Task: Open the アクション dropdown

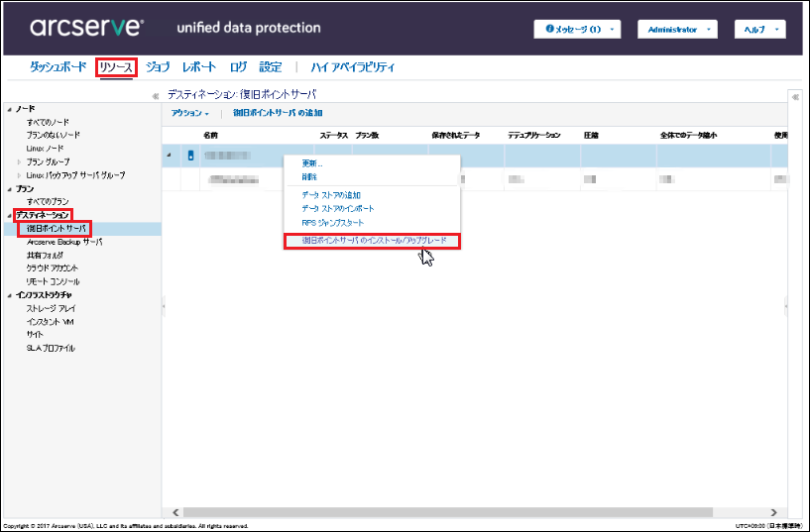Action: click(x=189, y=113)
